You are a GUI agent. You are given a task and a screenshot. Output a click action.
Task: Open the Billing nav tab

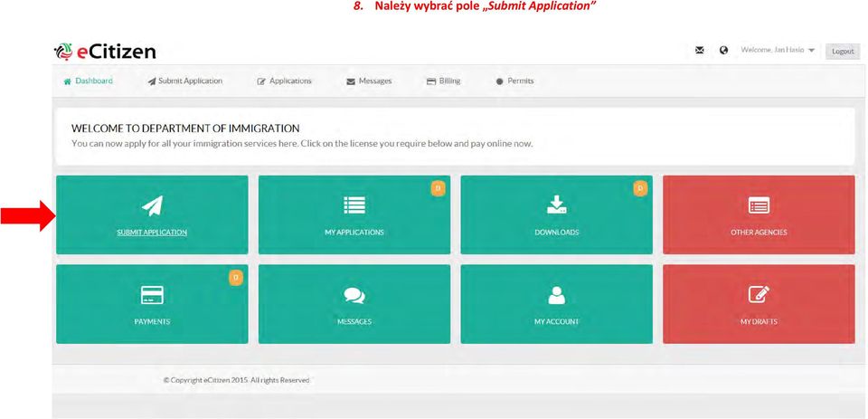point(443,81)
